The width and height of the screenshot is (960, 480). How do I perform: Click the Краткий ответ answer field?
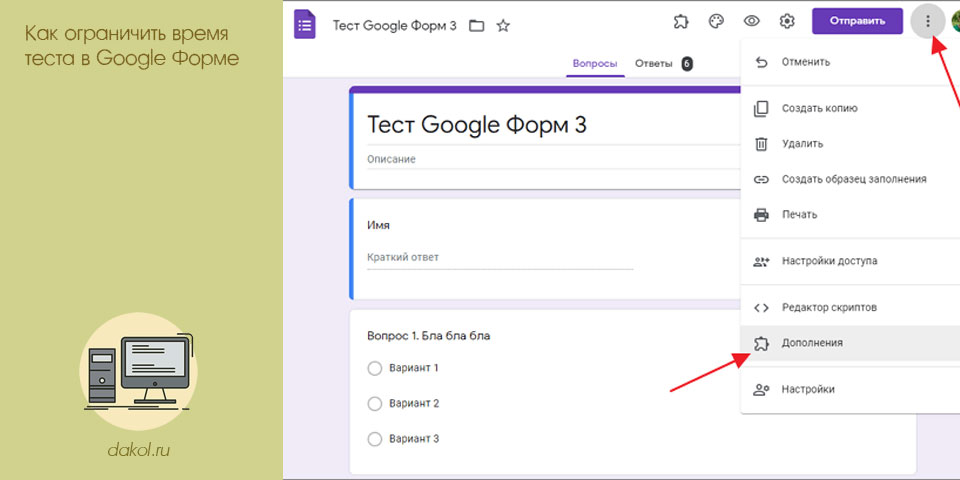500,258
